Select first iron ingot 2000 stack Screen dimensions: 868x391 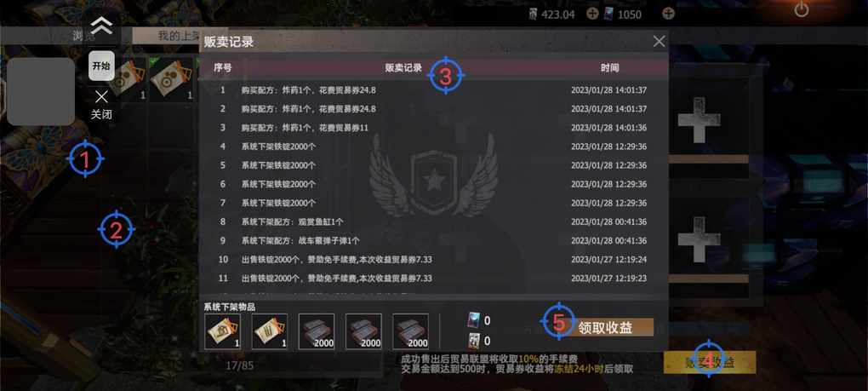point(317,331)
